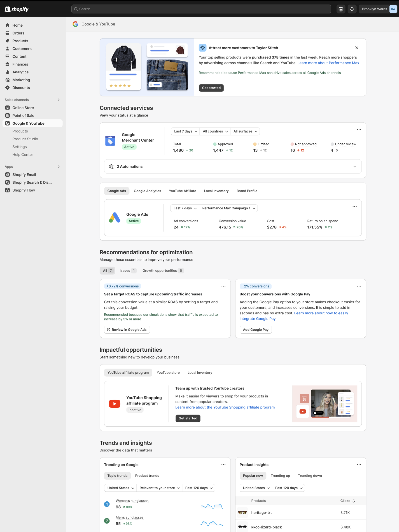Open Brooklyn Wares account menu
399x532 pixels.
click(x=378, y=9)
